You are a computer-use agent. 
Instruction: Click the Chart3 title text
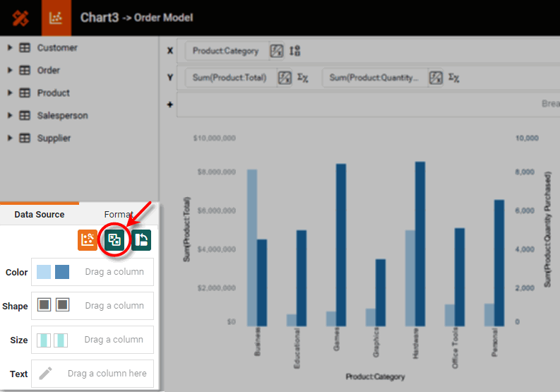(x=100, y=18)
